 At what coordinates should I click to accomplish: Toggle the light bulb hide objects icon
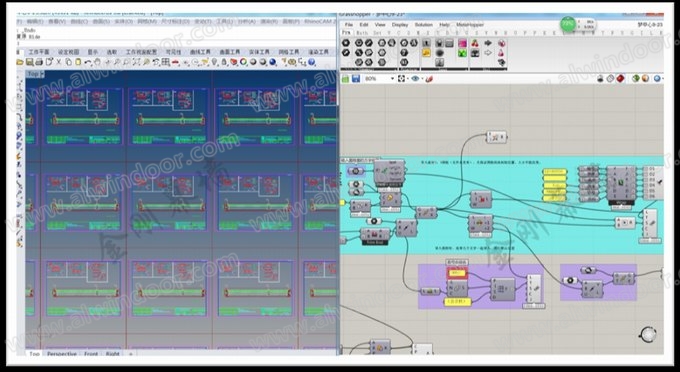[x=214, y=62]
